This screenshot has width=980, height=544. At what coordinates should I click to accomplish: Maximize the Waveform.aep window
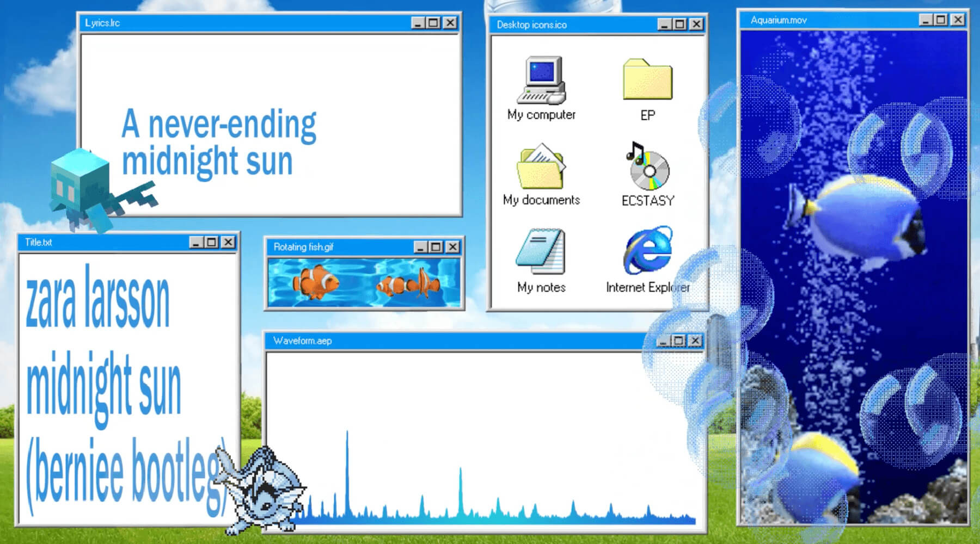click(678, 341)
